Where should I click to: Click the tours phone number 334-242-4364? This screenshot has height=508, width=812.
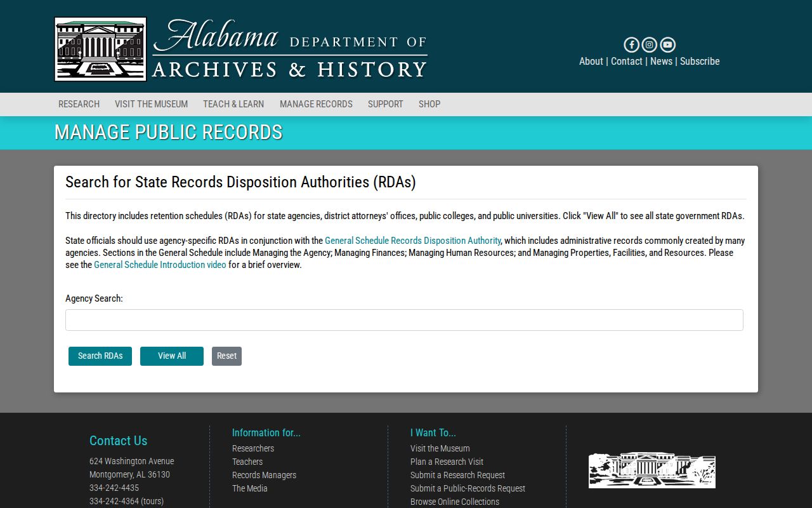click(x=126, y=501)
